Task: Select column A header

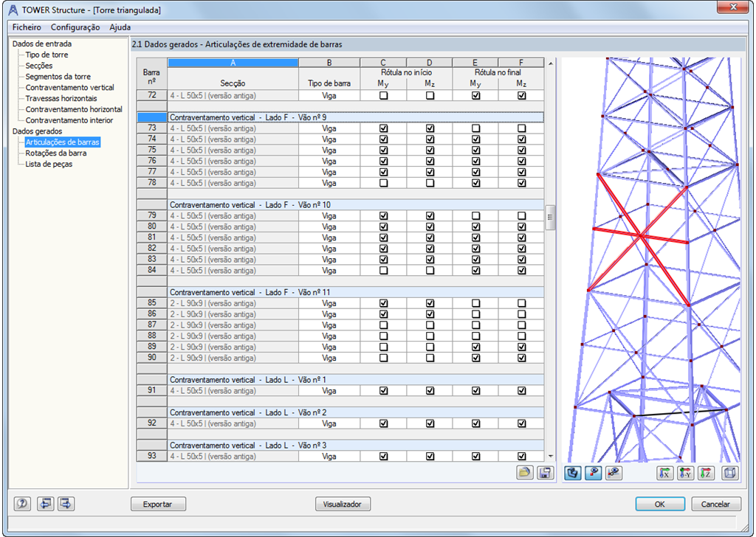Action: point(233,63)
